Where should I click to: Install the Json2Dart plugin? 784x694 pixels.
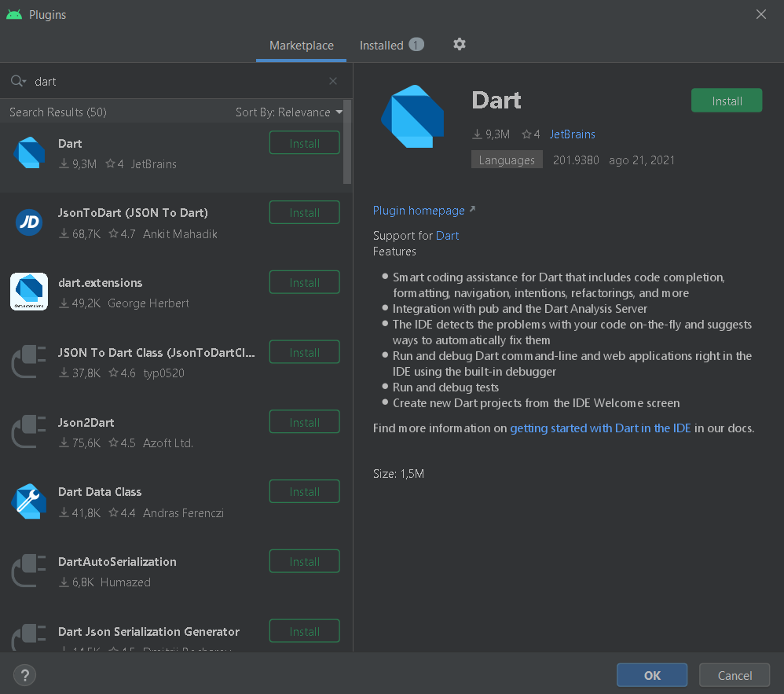pos(305,422)
